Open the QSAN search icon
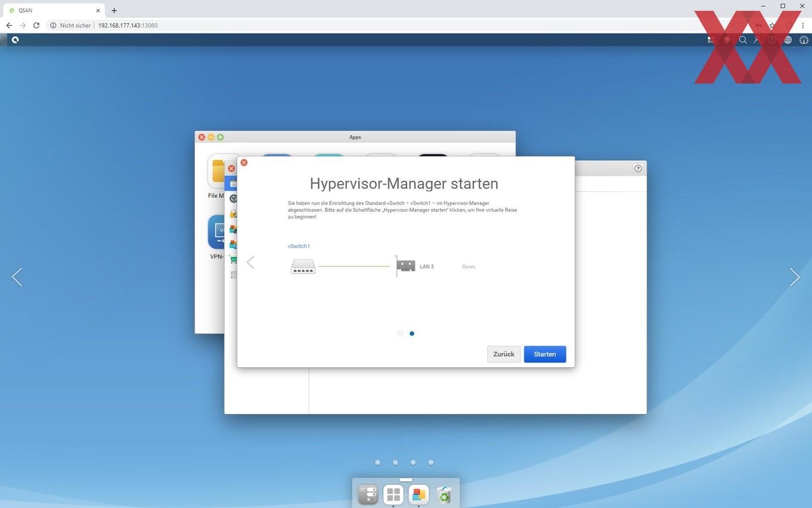812x508 pixels. point(743,40)
